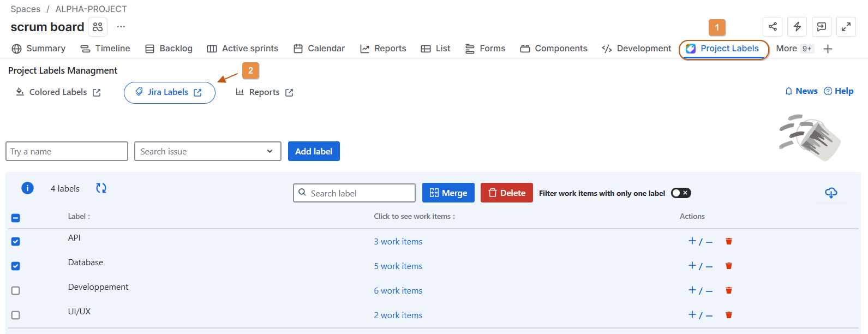Click the plus/minus action for Database row
The image size is (868, 334).
701,266
